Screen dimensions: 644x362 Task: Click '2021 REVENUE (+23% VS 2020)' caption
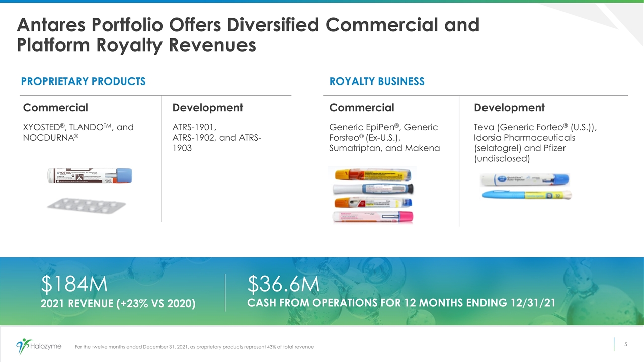pyautogui.click(x=118, y=304)
